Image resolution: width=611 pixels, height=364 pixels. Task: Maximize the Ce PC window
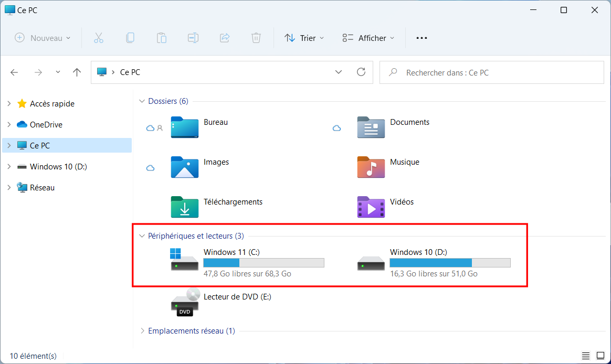coord(564,10)
